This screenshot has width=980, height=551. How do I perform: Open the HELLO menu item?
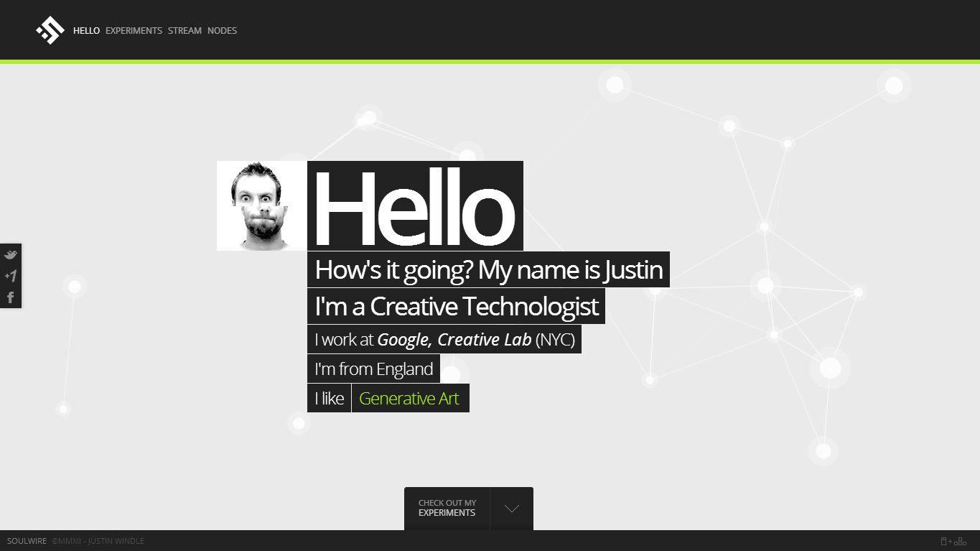click(86, 30)
